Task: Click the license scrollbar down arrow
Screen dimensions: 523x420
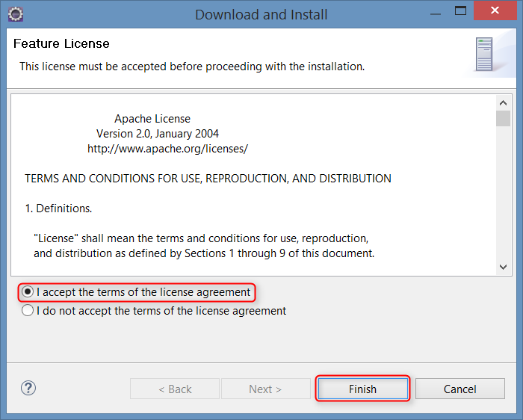Action: (503, 267)
